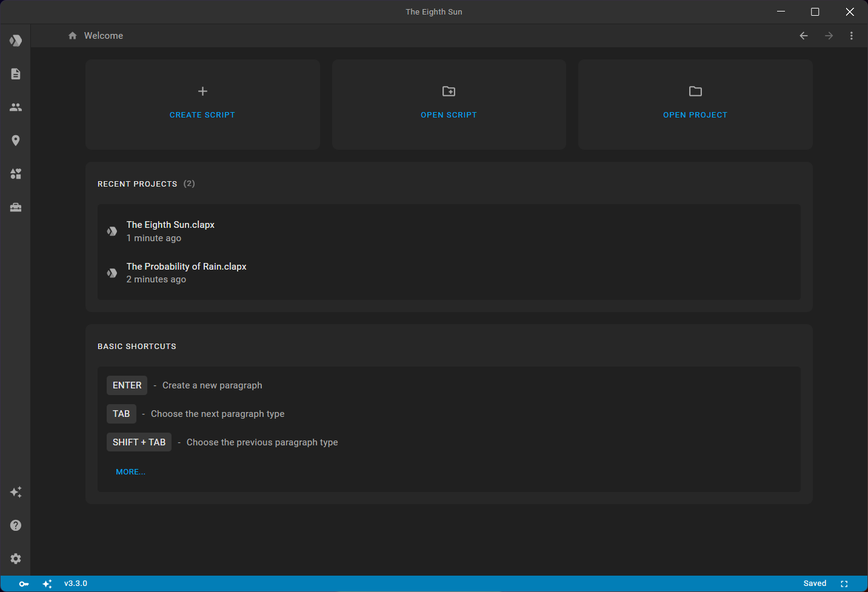This screenshot has height=592, width=868.
Task: Open the Settings gear icon
Action: pos(16,559)
